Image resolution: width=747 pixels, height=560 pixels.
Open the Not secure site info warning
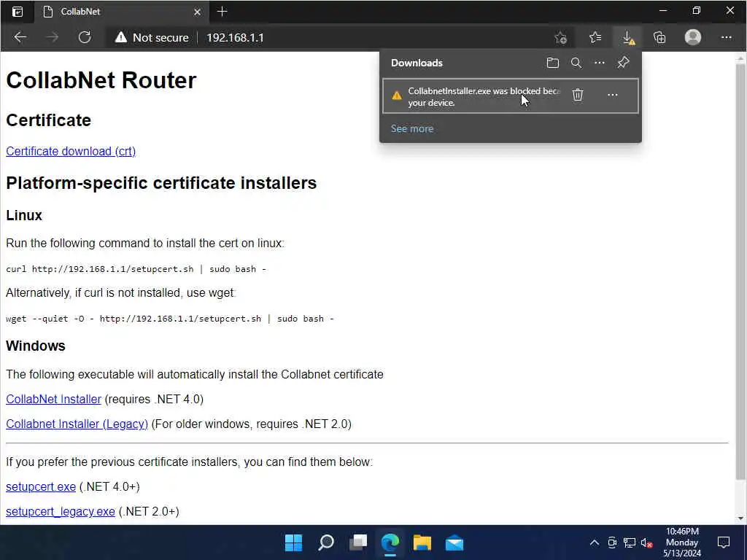[152, 37]
